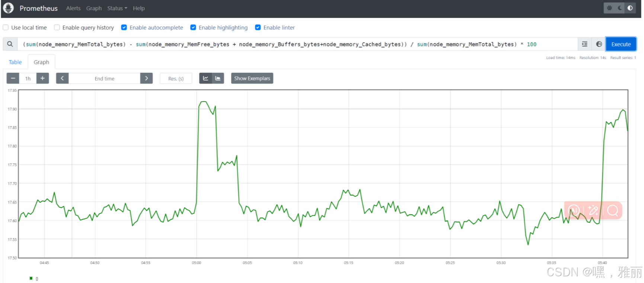The height and width of the screenshot is (283, 644).
Task: Switch to dark theme moon icon
Action: pyautogui.click(x=620, y=8)
